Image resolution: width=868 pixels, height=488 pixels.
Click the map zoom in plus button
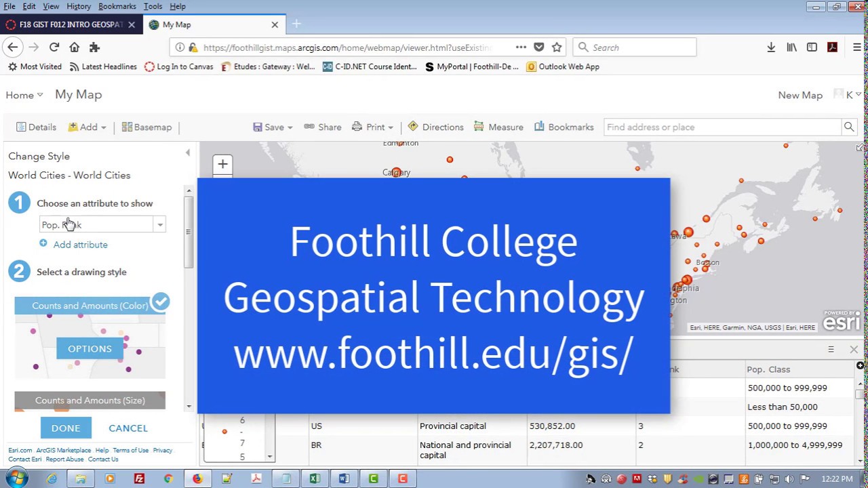pyautogui.click(x=222, y=164)
